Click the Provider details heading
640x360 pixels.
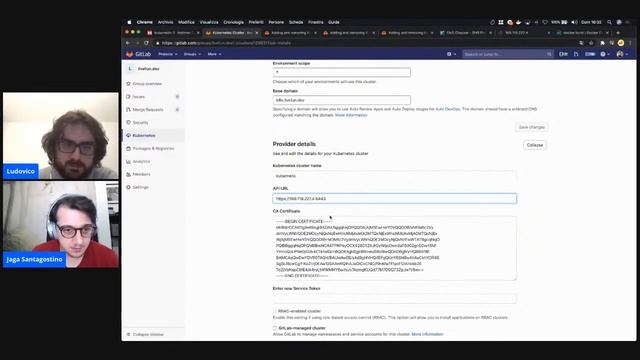click(x=294, y=144)
